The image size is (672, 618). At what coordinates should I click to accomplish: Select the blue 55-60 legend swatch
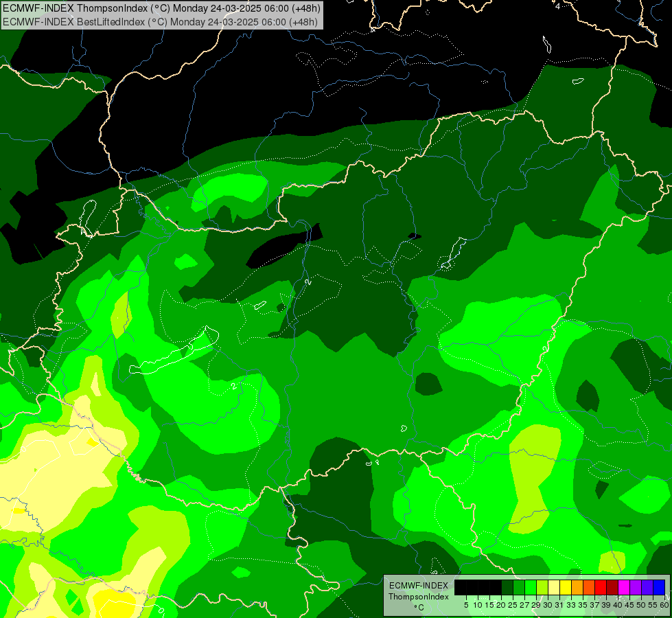[659, 587]
